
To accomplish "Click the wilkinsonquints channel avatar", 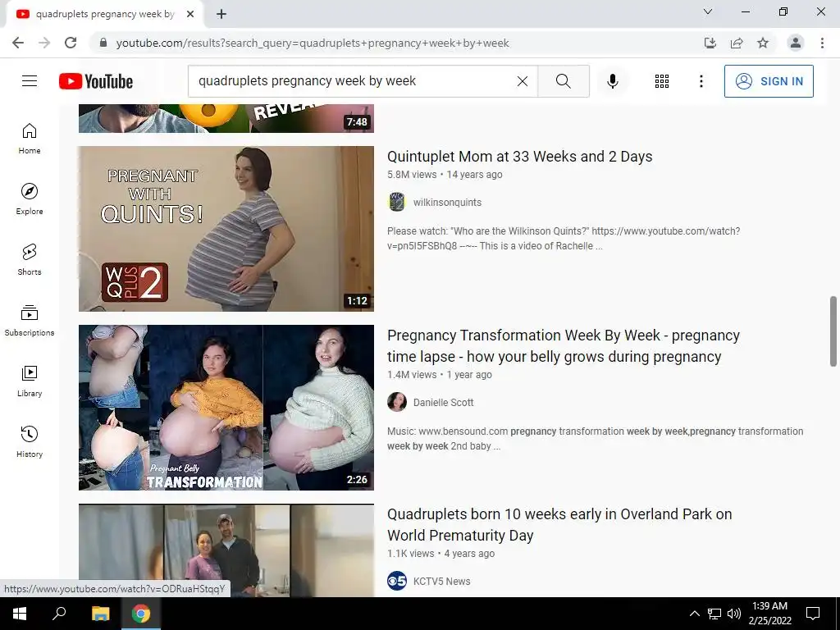I will (397, 202).
